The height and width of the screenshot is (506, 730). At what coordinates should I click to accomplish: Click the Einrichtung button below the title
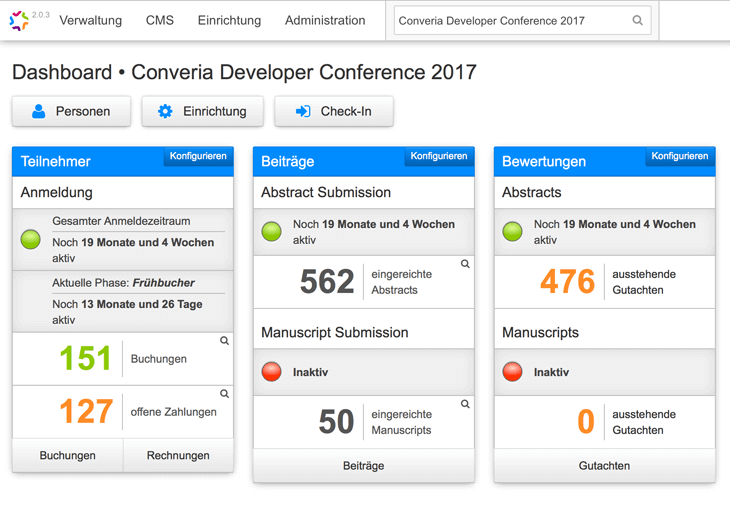coord(203,111)
